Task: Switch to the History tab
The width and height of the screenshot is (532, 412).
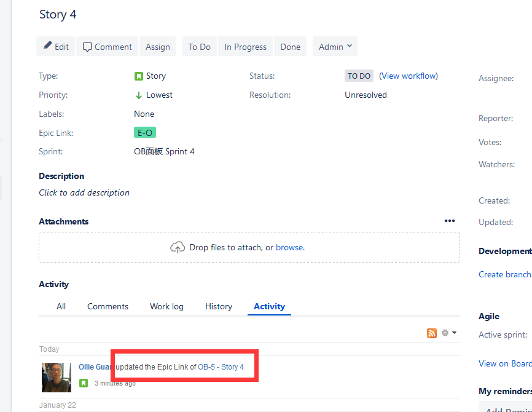Action: coord(219,306)
